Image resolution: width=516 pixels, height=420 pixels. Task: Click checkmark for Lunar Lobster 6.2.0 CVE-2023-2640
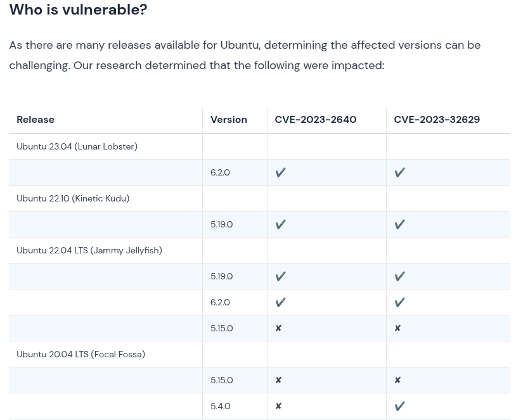coord(280,172)
